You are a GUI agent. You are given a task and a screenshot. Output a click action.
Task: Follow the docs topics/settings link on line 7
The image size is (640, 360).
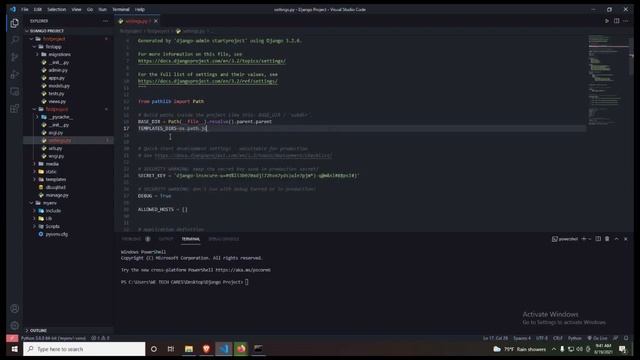212,61
